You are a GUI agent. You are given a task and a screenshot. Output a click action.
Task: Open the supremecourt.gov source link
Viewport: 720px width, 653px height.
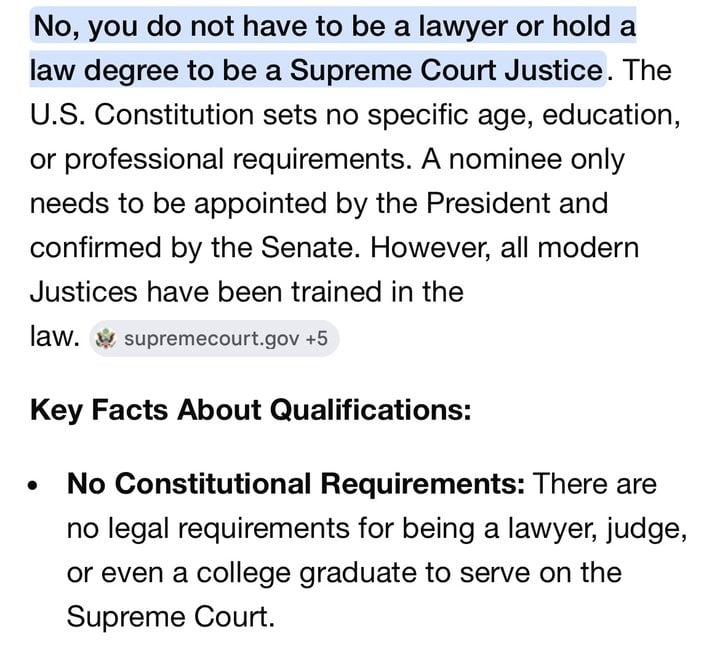coord(211,340)
